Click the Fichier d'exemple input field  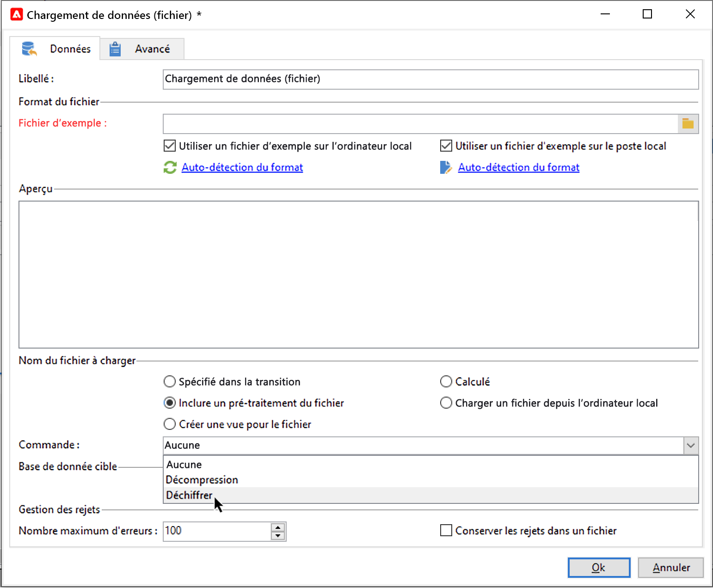[x=420, y=123]
